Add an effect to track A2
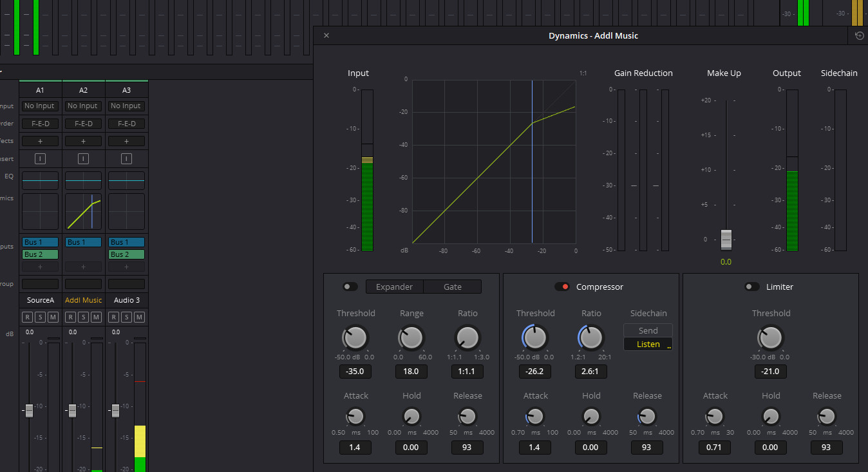The height and width of the screenshot is (472, 868). [x=83, y=141]
